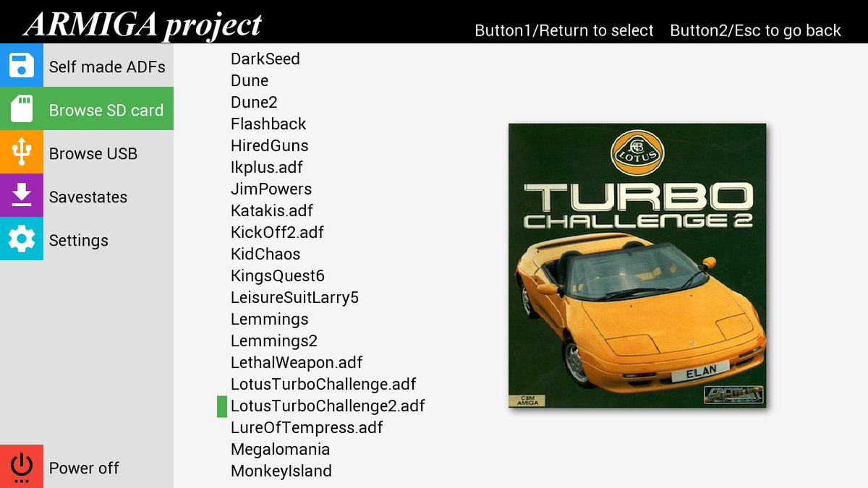Select KingsQuest6 entry
The height and width of the screenshot is (488, 868).
coord(278,275)
